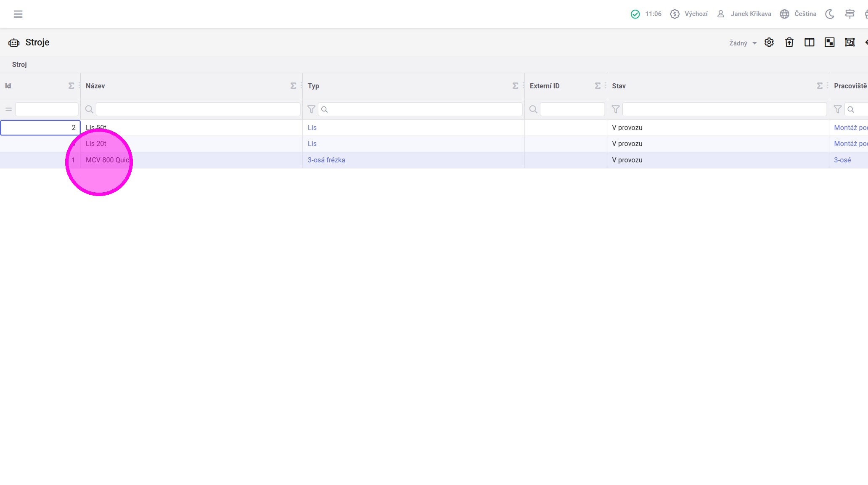Select the Stroj tab
868x485 pixels.
tap(19, 64)
